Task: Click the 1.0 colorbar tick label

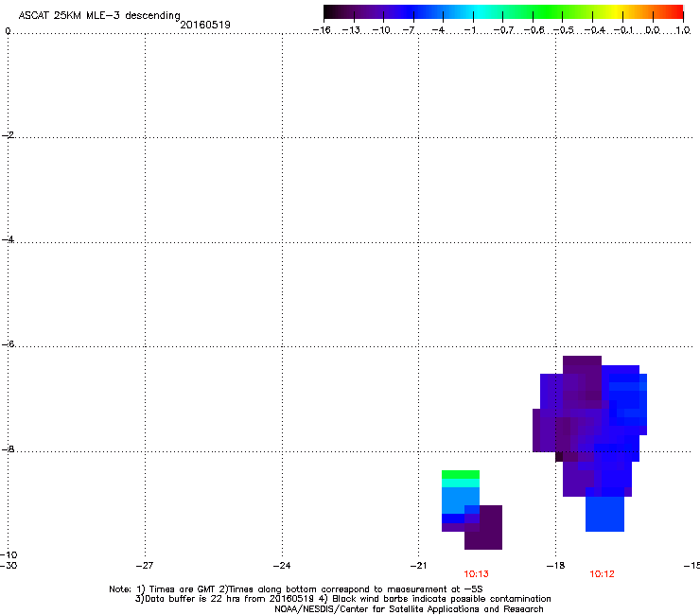Action: point(683,30)
